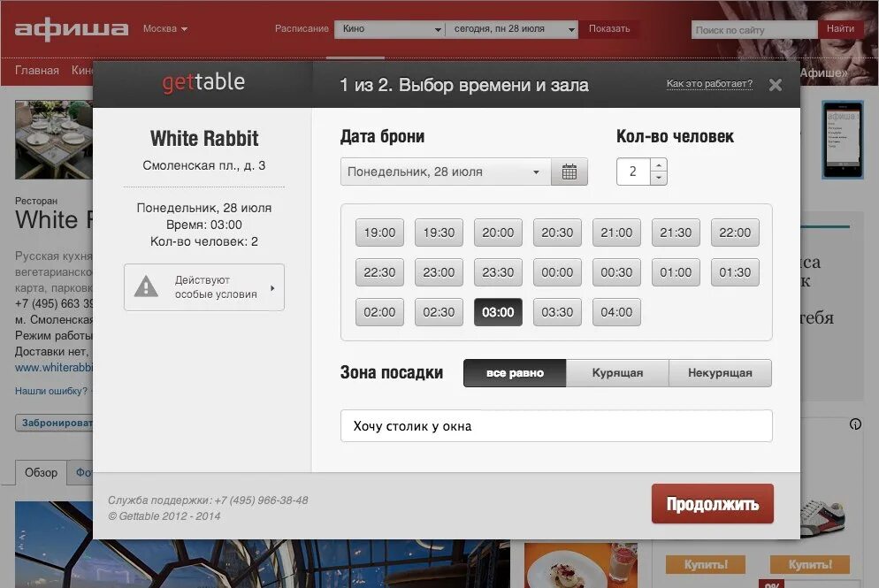Click the info icon at right edge

pos(855,424)
